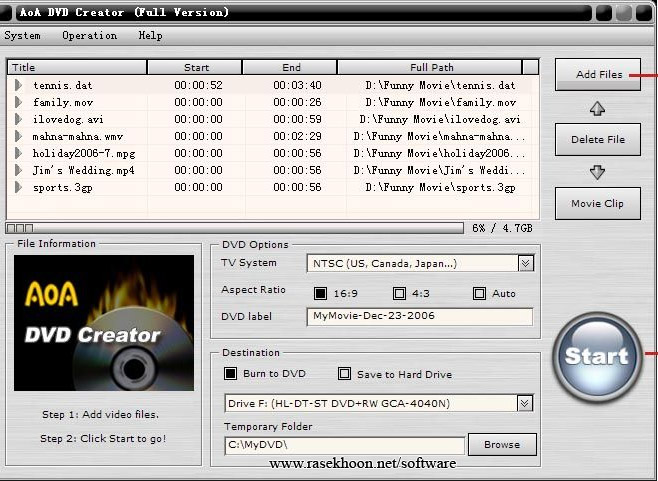
Task: Select the sports.3gp file name
Action: [x=63, y=187]
